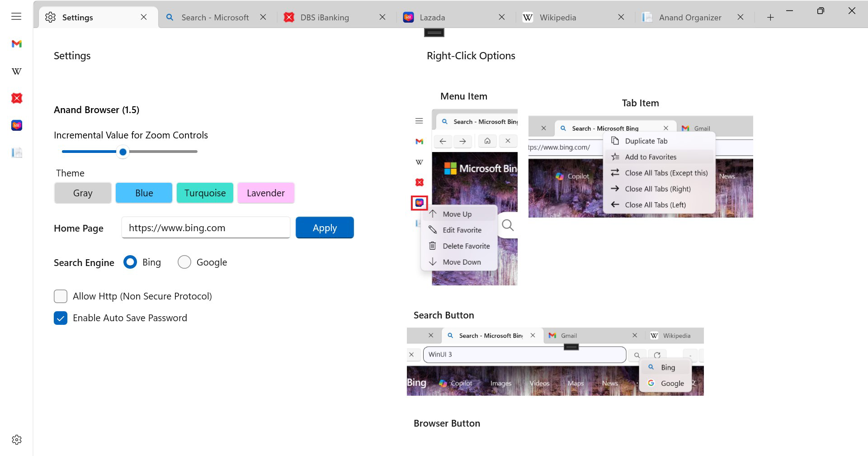Click the Home Page URL field
Screen dimensions: 868x456
tap(206, 228)
